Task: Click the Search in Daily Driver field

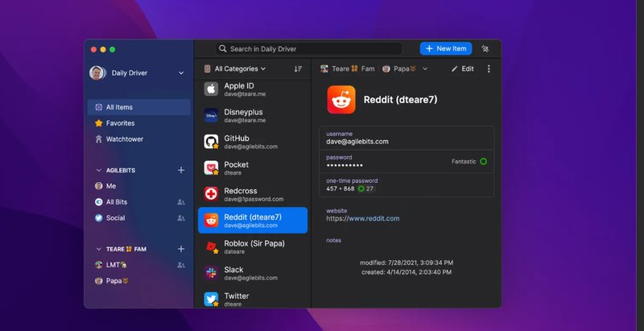Action: point(314,49)
